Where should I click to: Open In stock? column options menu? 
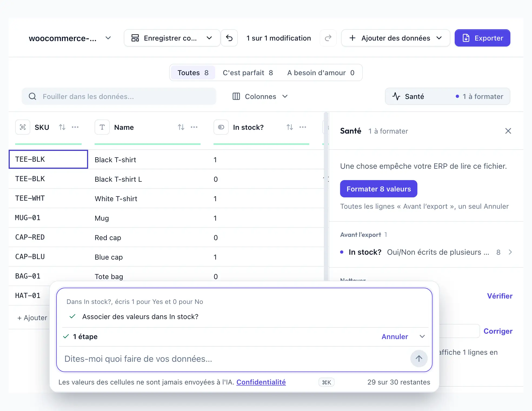[303, 127]
